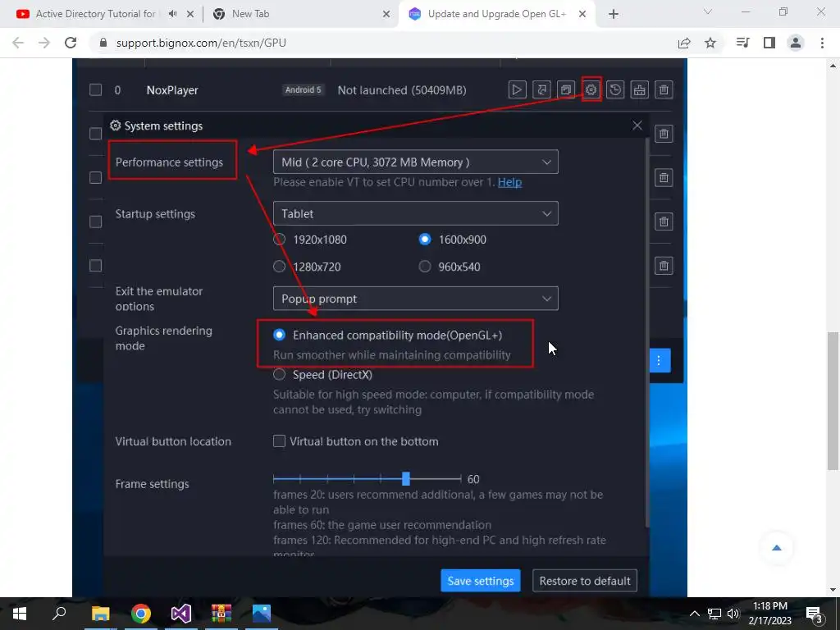
Task: Open the volume control in system tray
Action: click(x=733, y=614)
